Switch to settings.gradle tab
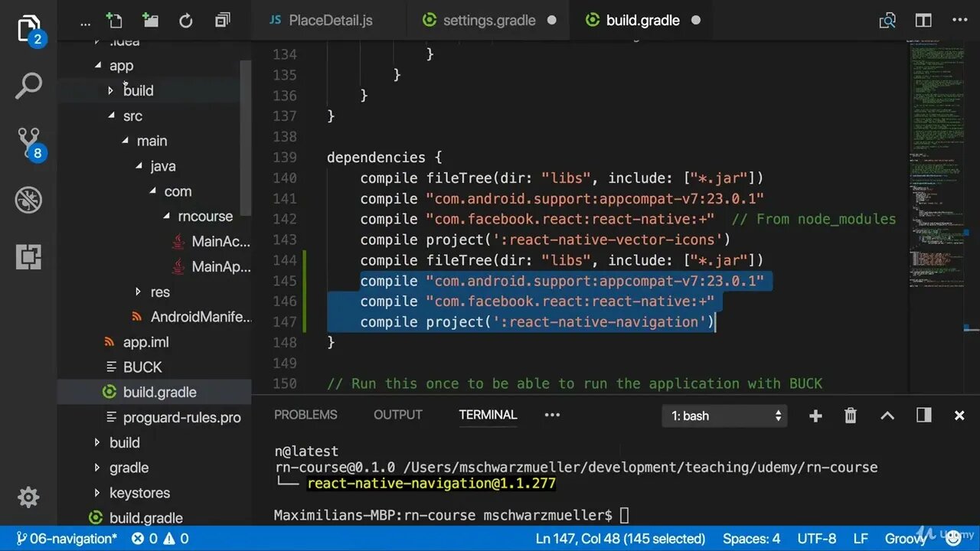 tap(489, 21)
